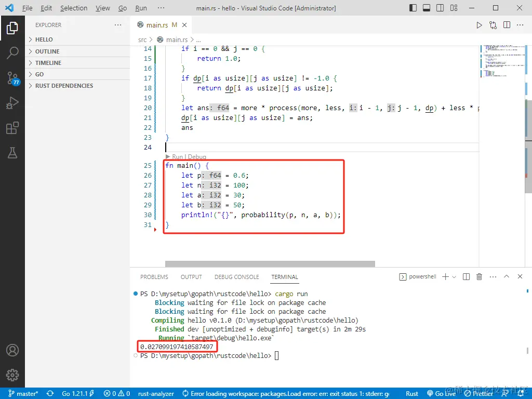This screenshot has height=399, width=532.
Task: Close the terminal panel
Action: coord(520,276)
